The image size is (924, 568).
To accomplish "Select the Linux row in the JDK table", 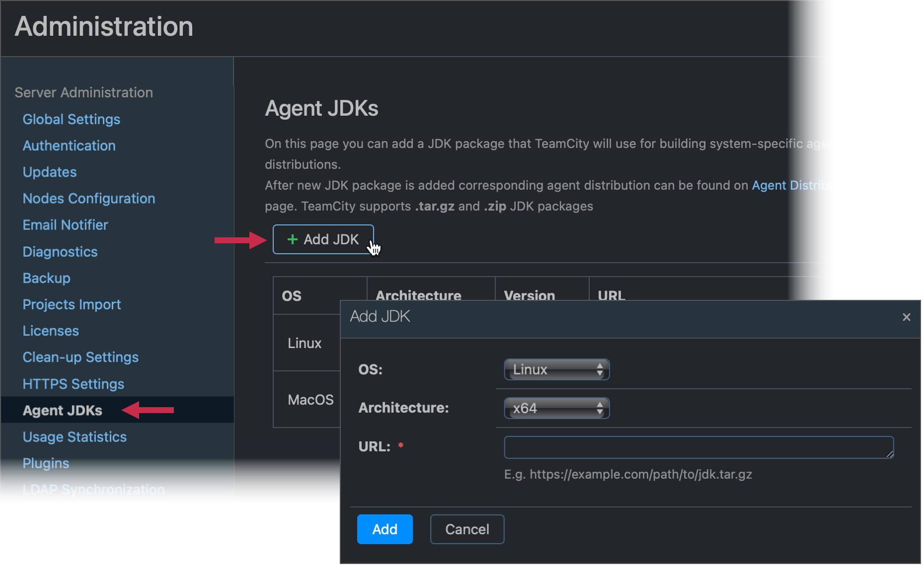I will (x=305, y=343).
